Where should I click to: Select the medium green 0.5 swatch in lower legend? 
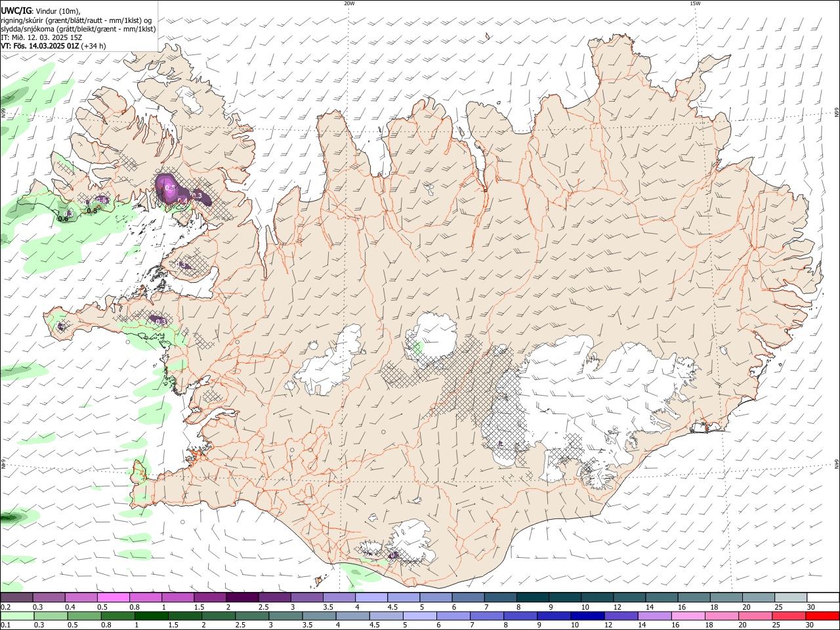(84, 616)
